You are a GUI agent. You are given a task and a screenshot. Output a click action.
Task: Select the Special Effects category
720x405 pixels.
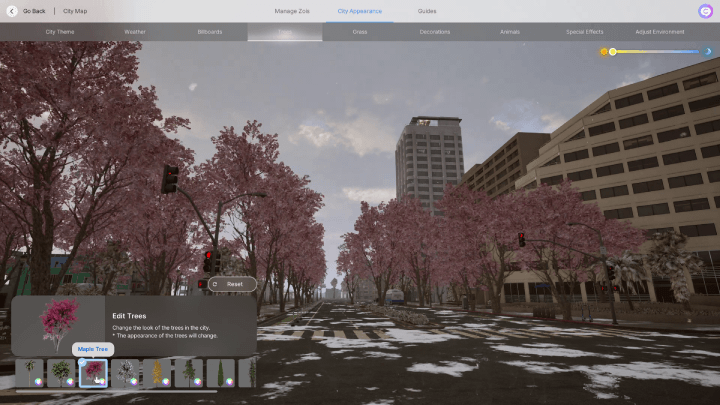coord(584,32)
